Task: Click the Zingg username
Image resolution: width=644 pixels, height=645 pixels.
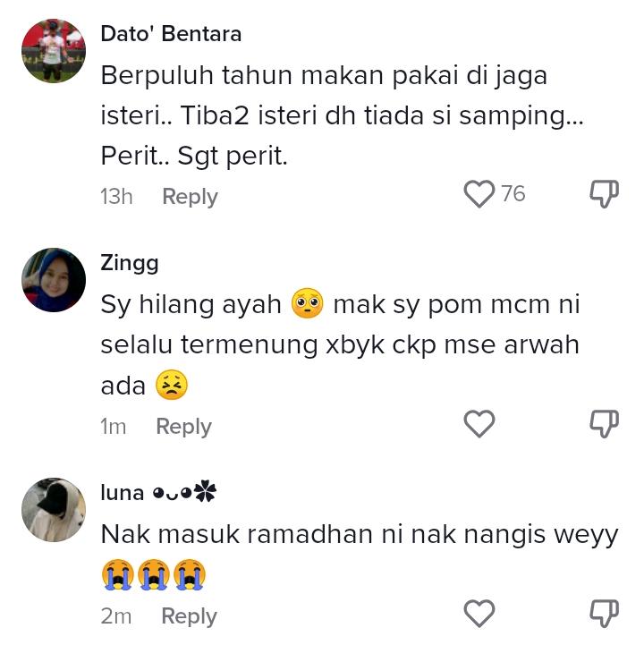Action: point(130,263)
